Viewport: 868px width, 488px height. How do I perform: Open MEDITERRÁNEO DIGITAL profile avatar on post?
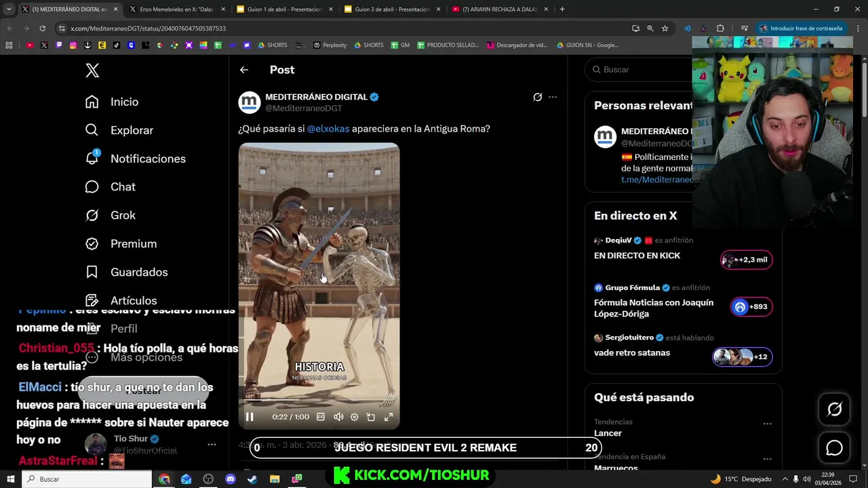(250, 102)
